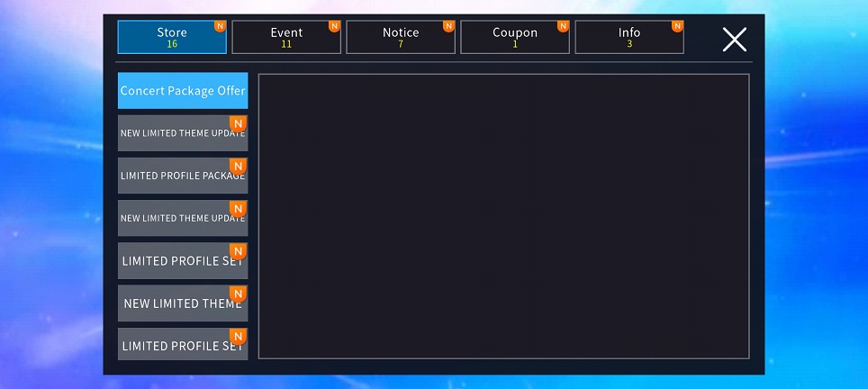Go to the Coupon tab
This screenshot has height=389, width=868.
click(515, 37)
